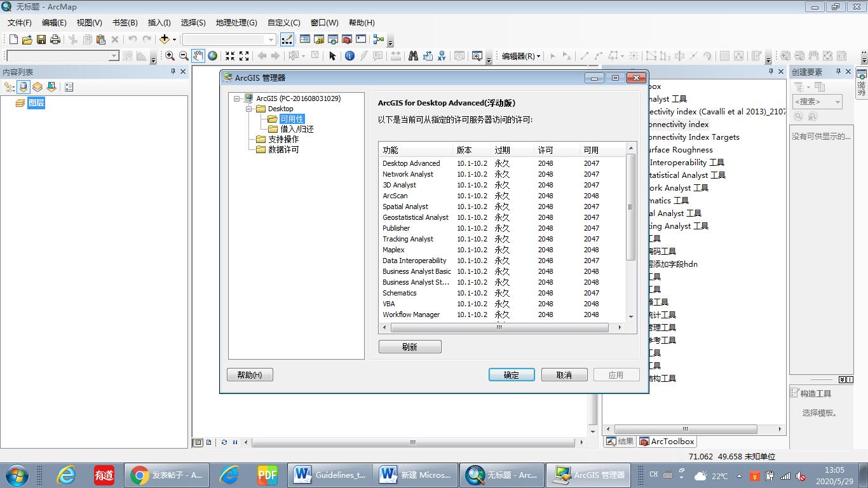This screenshot has width=868, height=488.
Task: Switch to the Layout View button
Action: [209, 442]
